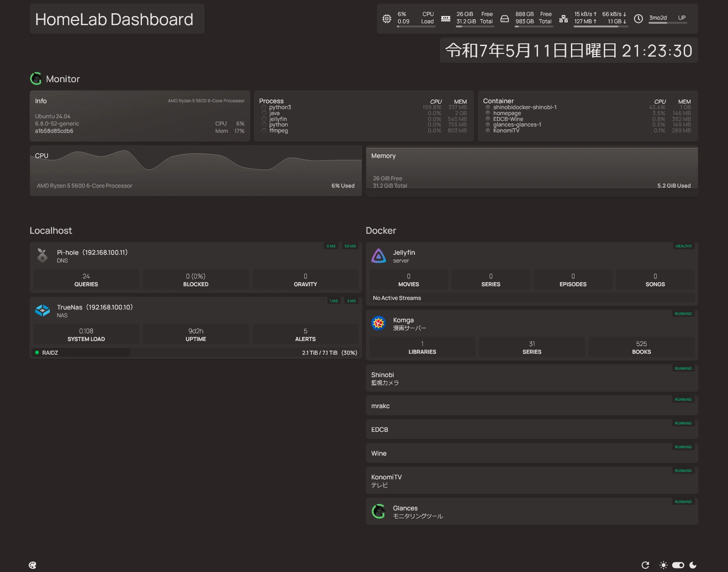Image resolution: width=728 pixels, height=572 pixels.
Task: Click the No Active Streams row
Action: click(532, 298)
